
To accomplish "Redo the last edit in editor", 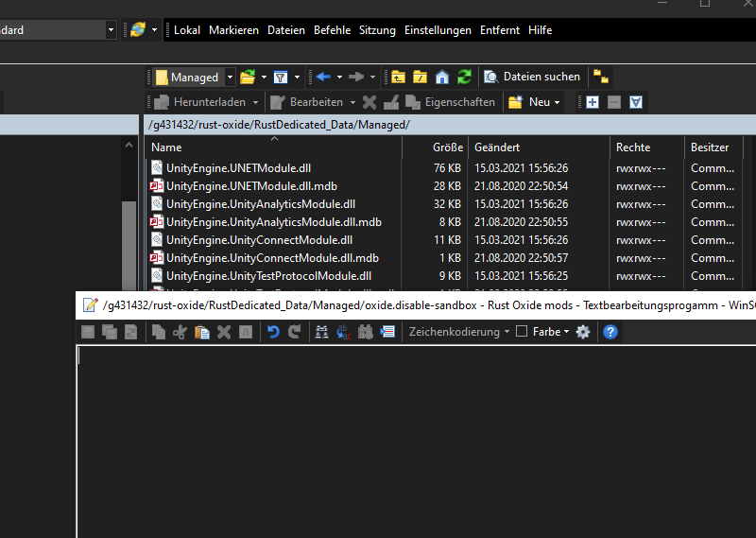I will (x=295, y=332).
